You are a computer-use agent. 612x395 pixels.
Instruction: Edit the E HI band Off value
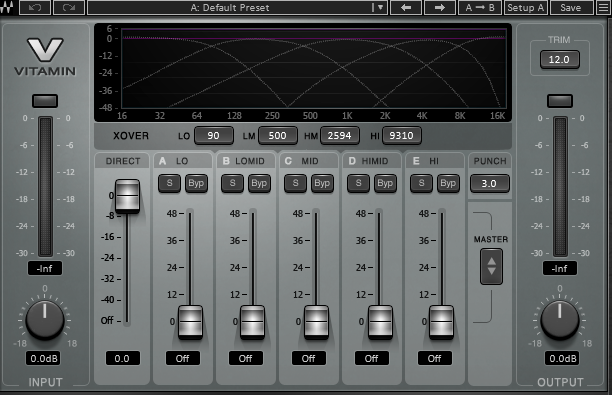pyautogui.click(x=435, y=358)
